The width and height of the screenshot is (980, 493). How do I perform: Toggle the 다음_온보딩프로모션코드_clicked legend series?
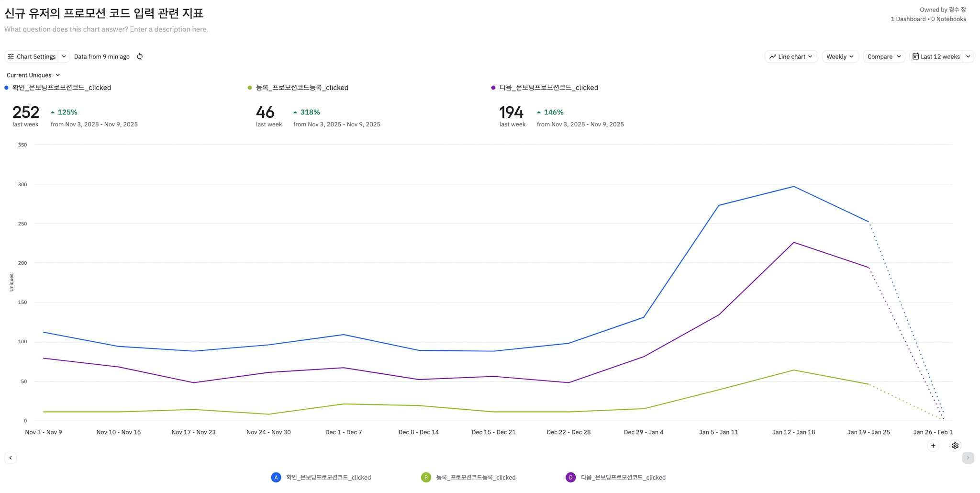tap(623, 477)
